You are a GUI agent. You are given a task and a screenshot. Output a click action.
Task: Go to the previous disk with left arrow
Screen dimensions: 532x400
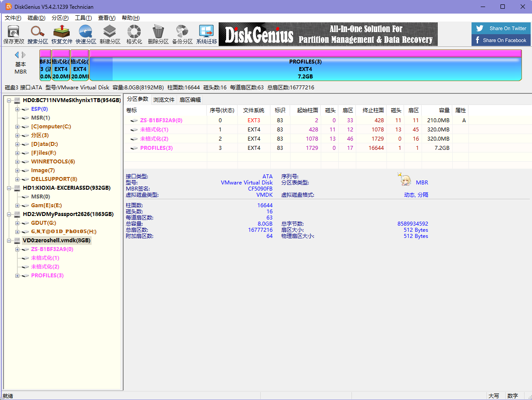[17, 55]
